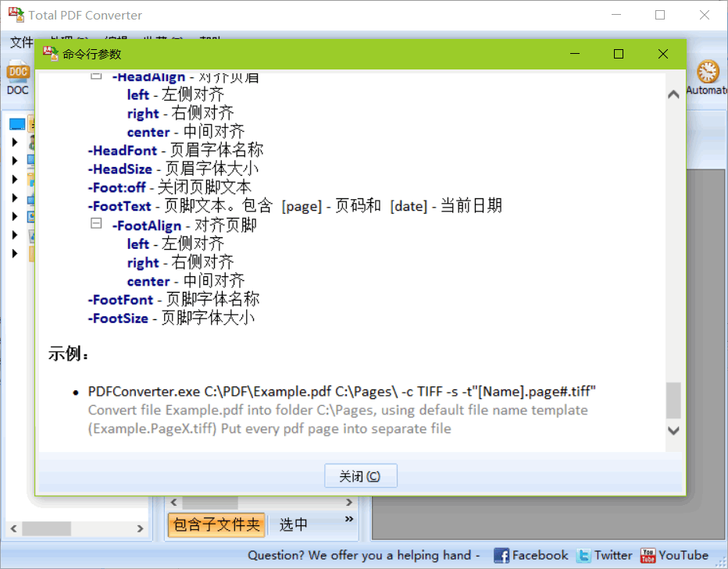Screen dimensions: 728x569
Task: Click the file list scroll right arrow
Action: click(349, 502)
